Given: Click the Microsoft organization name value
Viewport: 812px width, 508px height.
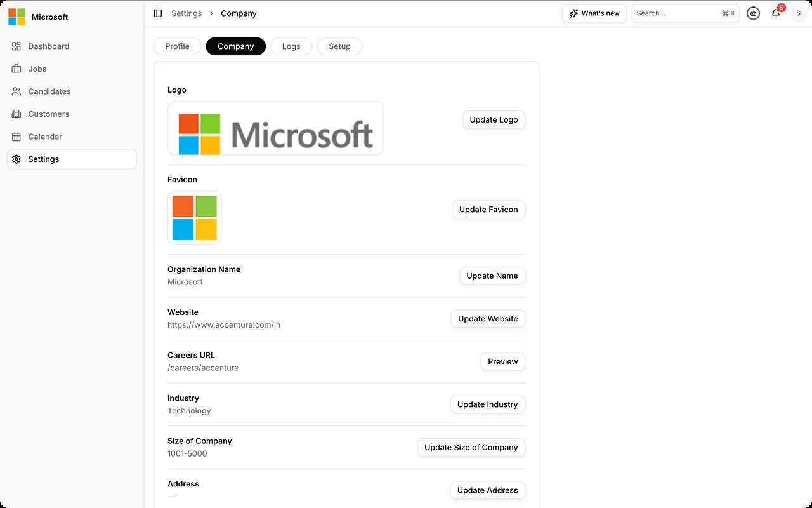Looking at the screenshot, I should coord(185,282).
